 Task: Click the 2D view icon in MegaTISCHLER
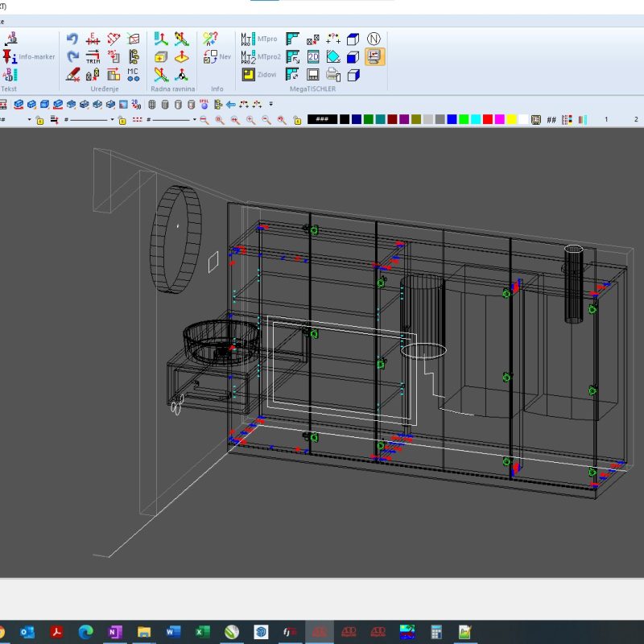point(313,56)
